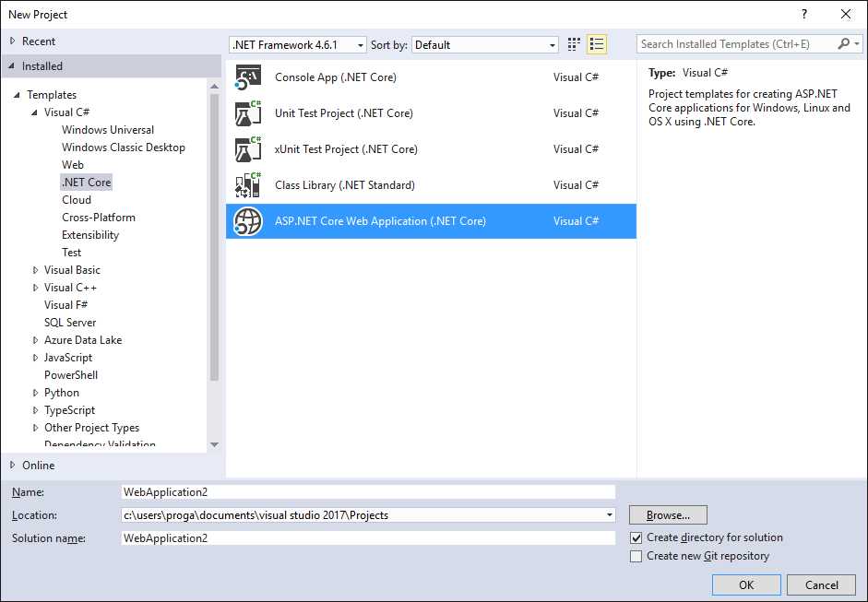The image size is (868, 602).
Task: Enable Create new Git repository
Action: [x=636, y=556]
